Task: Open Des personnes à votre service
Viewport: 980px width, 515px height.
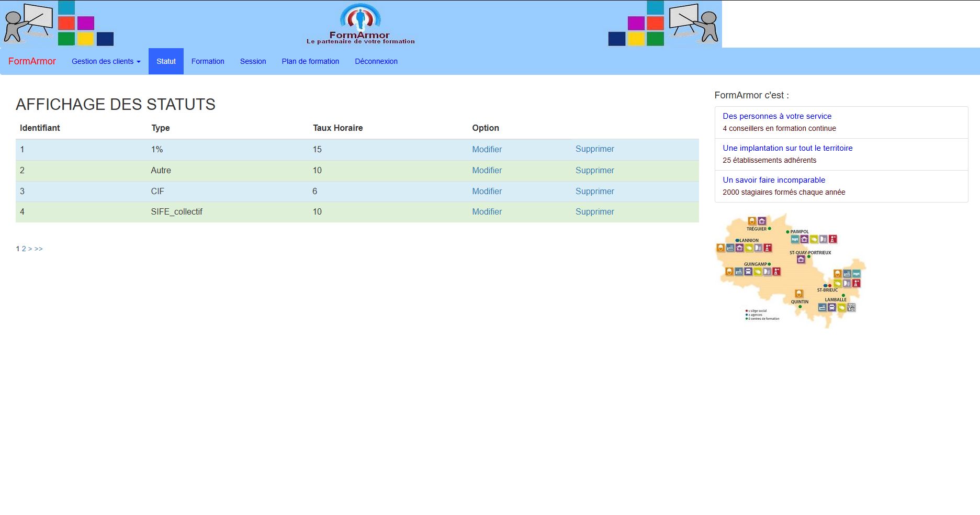Action: [x=777, y=116]
